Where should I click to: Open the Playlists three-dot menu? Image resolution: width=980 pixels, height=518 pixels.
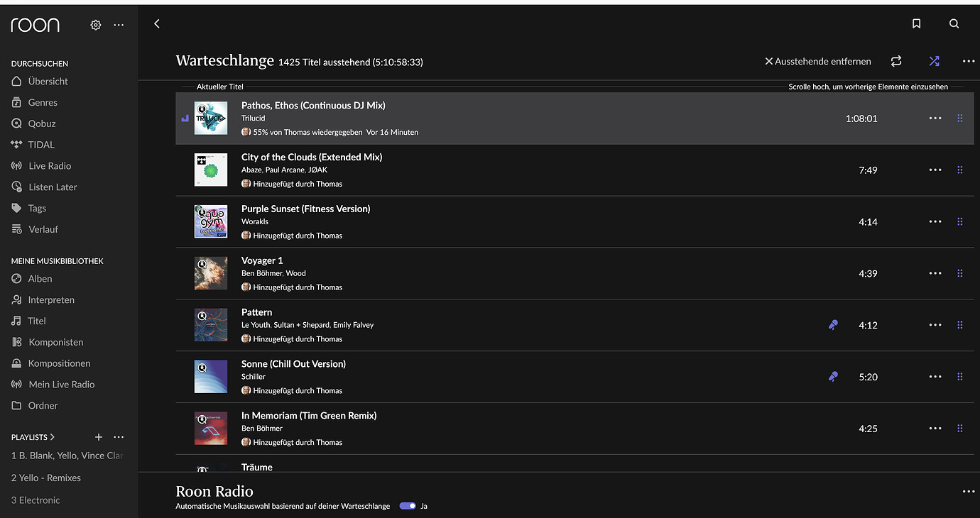pyautogui.click(x=119, y=437)
